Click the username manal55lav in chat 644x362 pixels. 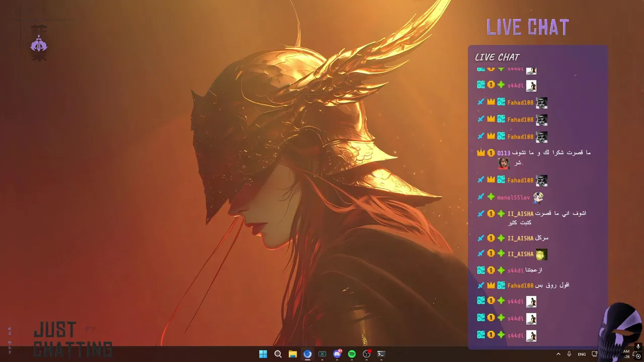514,198
